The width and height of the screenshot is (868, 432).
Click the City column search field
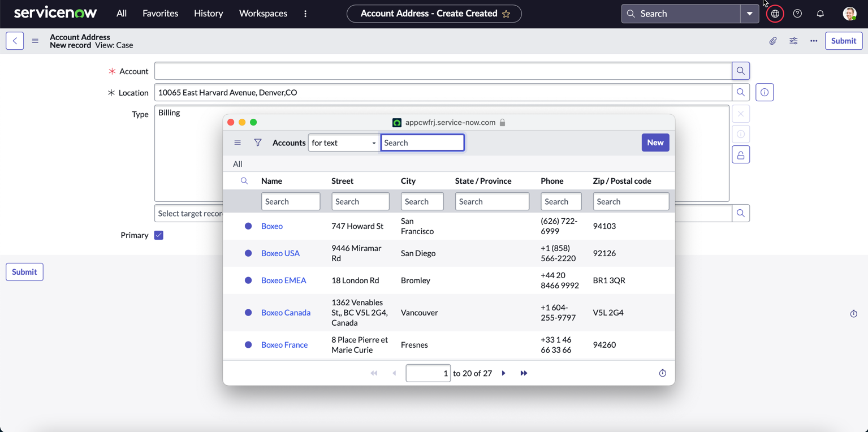pyautogui.click(x=422, y=201)
